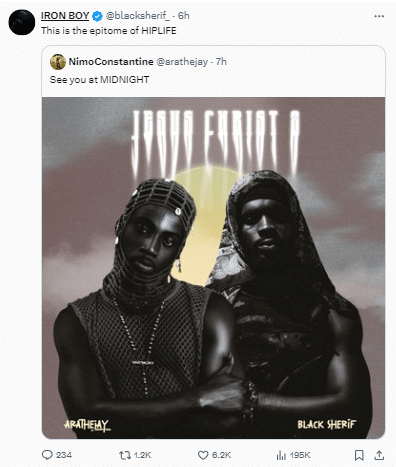This screenshot has width=396, height=467.
Task: Click the reply speech bubble icon
Action: (x=47, y=455)
